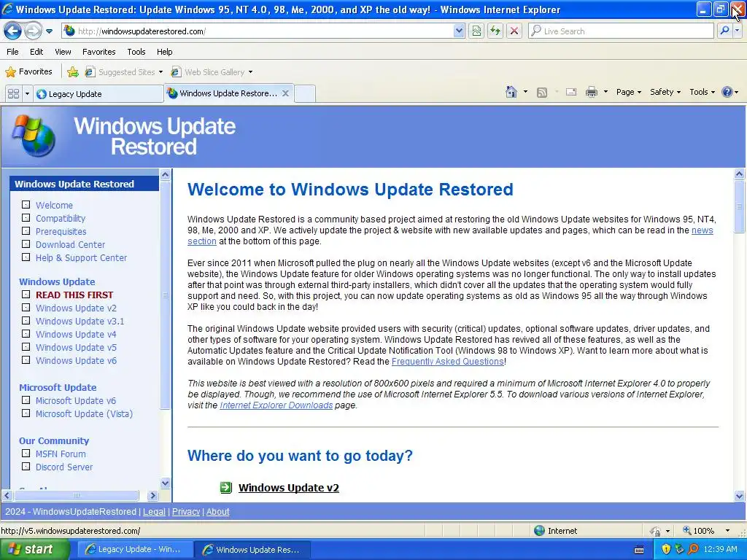Click the Refresh page icon
The width and height of the screenshot is (747, 560).
coord(495,31)
